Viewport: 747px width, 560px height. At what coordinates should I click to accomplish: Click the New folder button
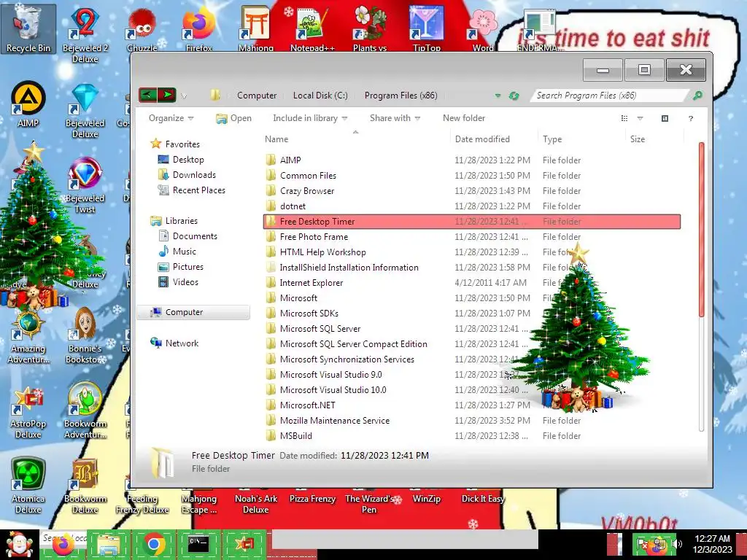(x=464, y=118)
